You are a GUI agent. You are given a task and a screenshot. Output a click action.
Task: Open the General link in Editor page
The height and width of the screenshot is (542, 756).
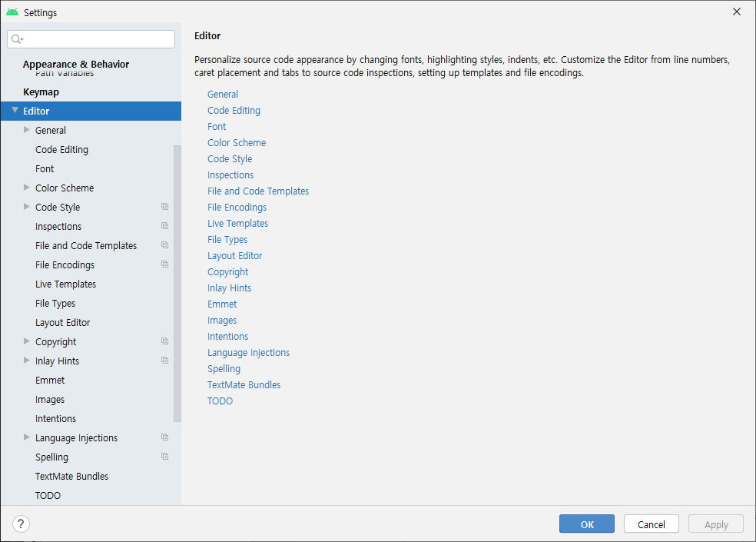pos(223,94)
